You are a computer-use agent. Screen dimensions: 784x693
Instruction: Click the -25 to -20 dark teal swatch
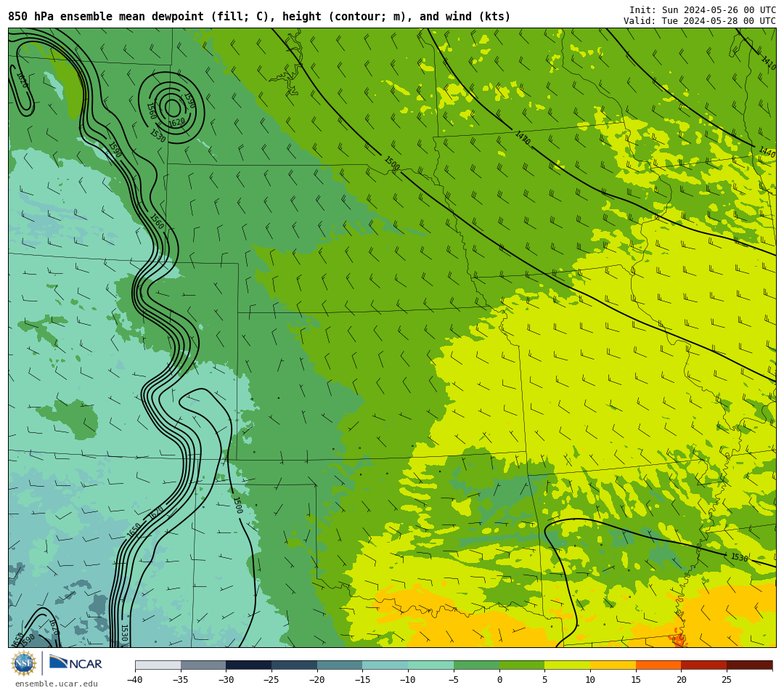click(x=294, y=665)
